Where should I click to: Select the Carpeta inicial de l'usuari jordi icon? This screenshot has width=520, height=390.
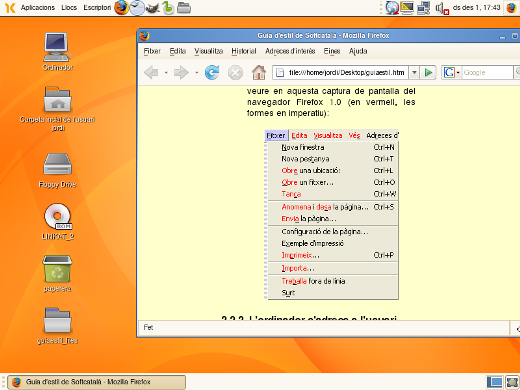57,109
